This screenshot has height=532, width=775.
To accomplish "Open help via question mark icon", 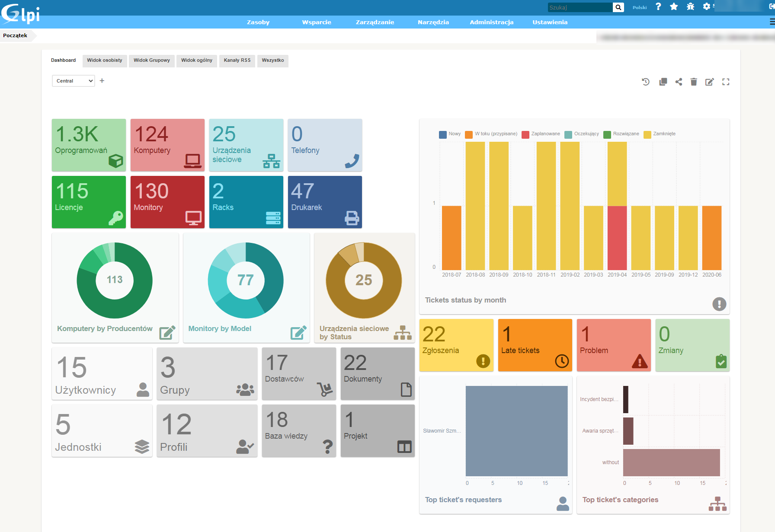I will [x=658, y=6].
